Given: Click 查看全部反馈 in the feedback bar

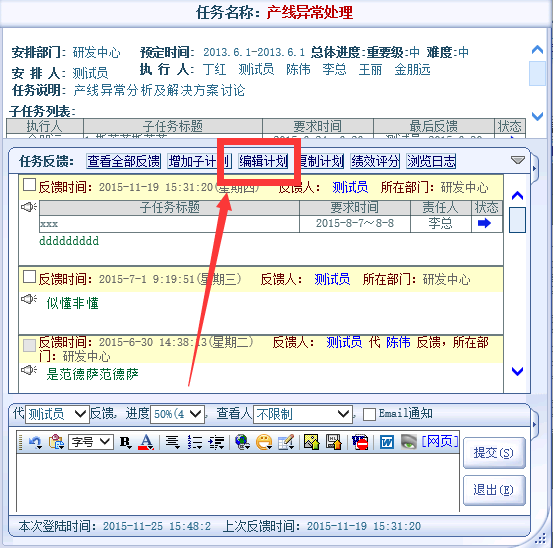Looking at the screenshot, I should [123, 162].
